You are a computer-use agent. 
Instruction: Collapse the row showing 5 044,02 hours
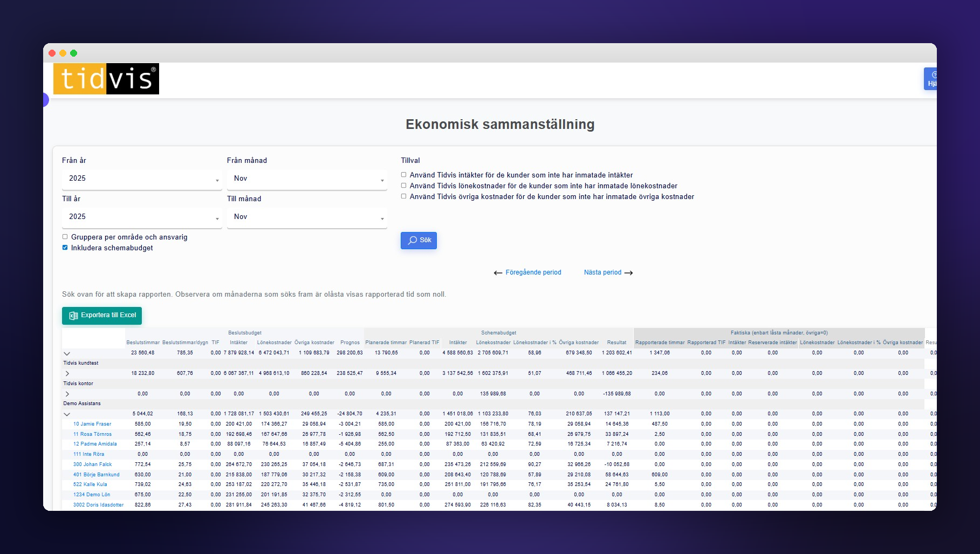(67, 414)
